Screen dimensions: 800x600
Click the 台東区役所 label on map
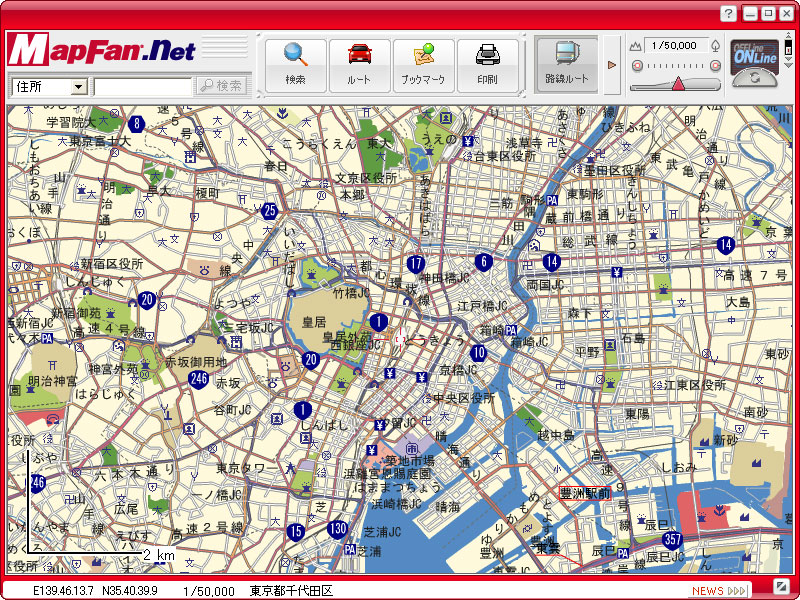coord(505,156)
